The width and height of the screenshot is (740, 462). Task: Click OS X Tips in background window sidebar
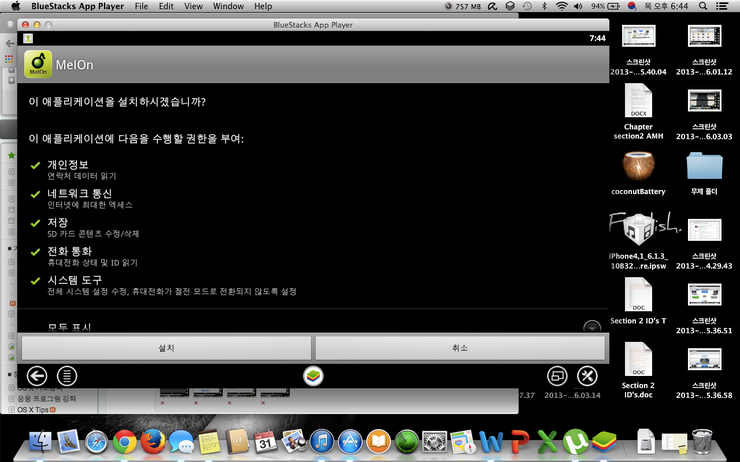tap(33, 410)
